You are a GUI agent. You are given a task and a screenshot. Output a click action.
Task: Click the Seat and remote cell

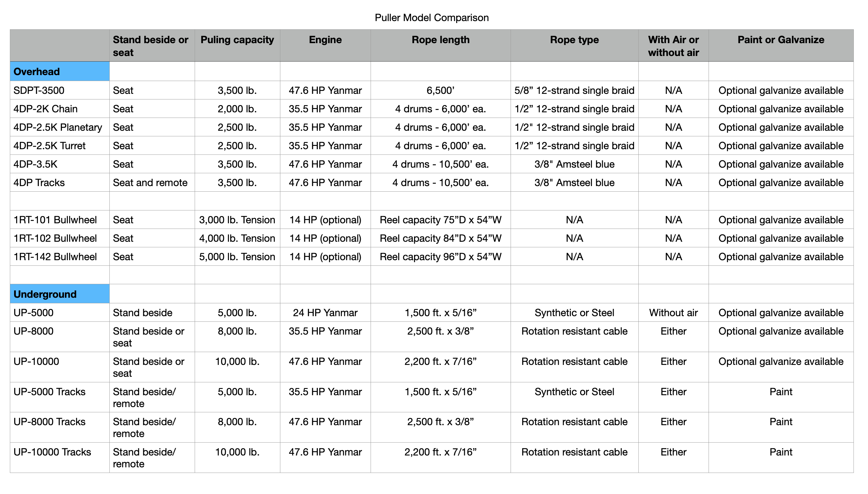[x=150, y=182]
